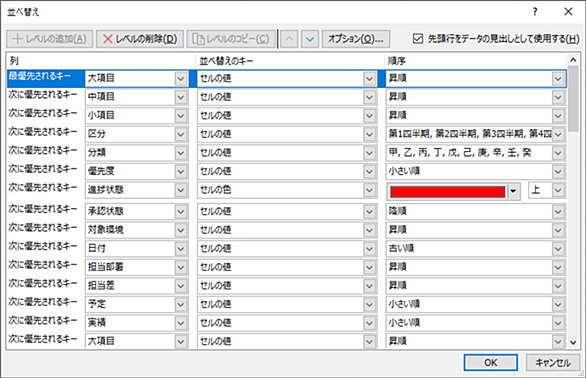Image resolution: width=586 pixels, height=378 pixels.
Task: Open the 甲, 乙, 丙 custom list order dropdown
Action: [x=558, y=153]
